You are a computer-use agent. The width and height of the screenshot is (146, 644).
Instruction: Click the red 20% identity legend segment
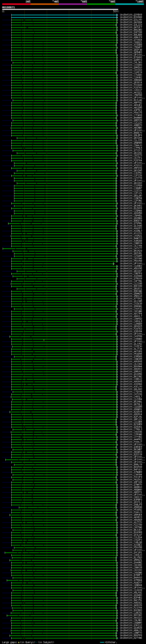click(16, 4)
